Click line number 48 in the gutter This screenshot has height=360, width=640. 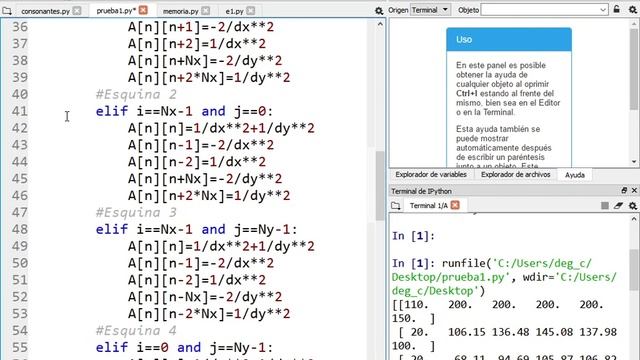[x=20, y=229]
